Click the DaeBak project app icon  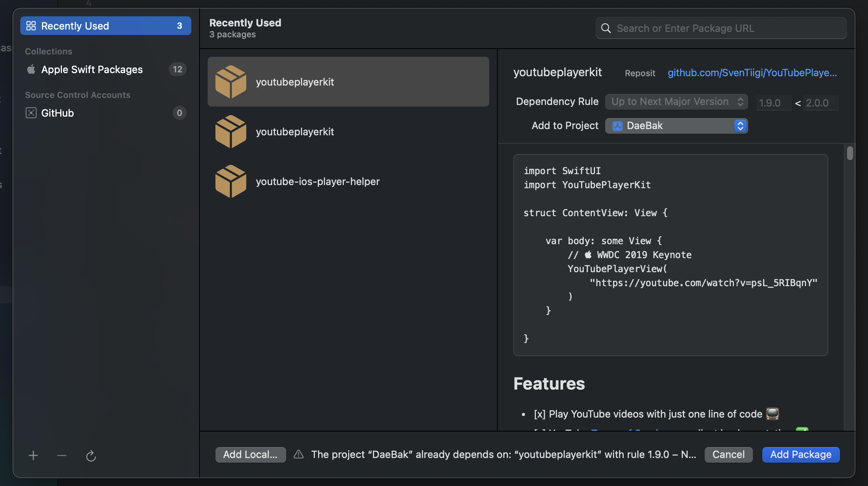[617, 126]
